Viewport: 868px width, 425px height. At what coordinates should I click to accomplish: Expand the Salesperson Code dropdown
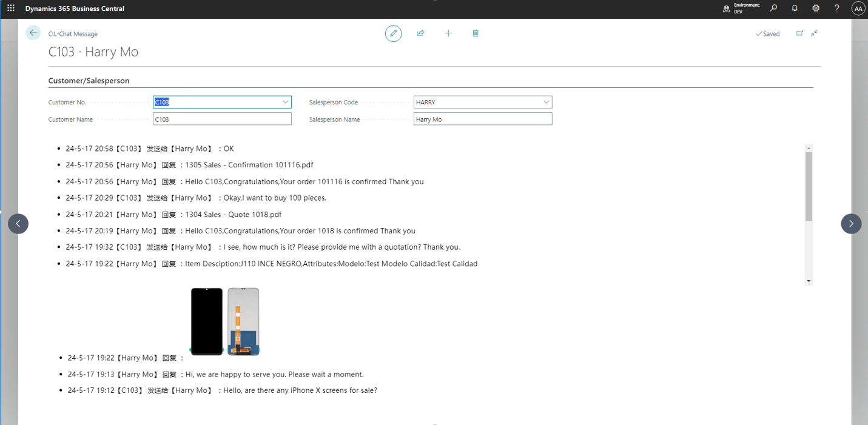[546, 102]
